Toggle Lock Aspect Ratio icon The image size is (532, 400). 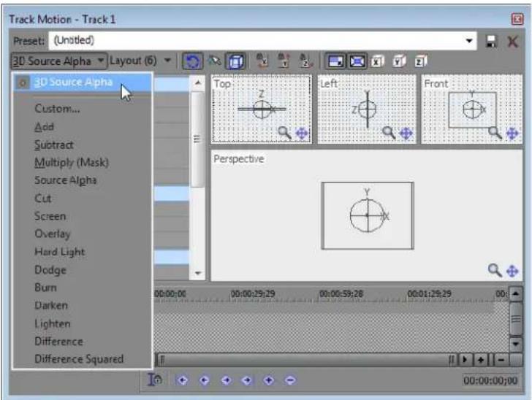click(x=335, y=61)
